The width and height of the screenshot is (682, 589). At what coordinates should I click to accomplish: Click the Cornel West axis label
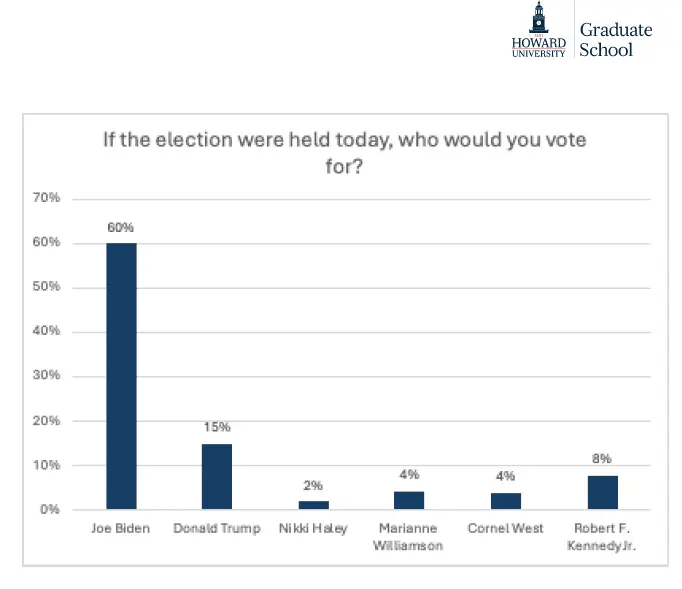[x=505, y=528]
